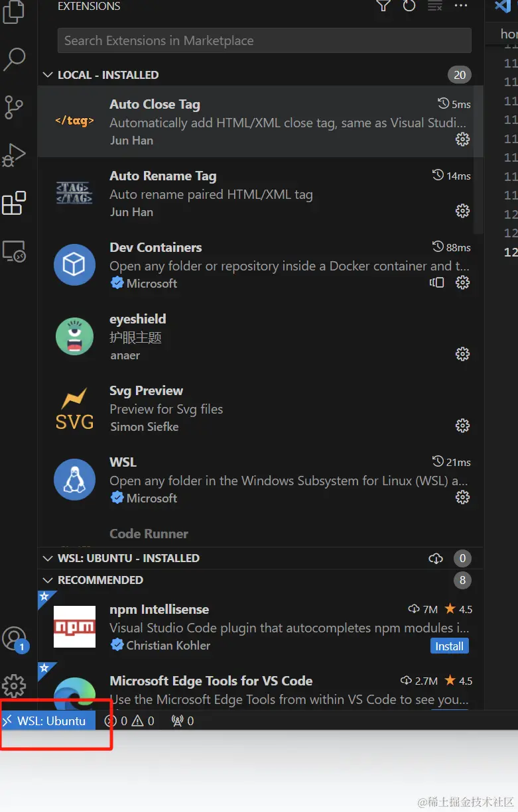Screen dimensions: 518x812
Task: Click the recommended count badge 8
Action: [x=463, y=580]
